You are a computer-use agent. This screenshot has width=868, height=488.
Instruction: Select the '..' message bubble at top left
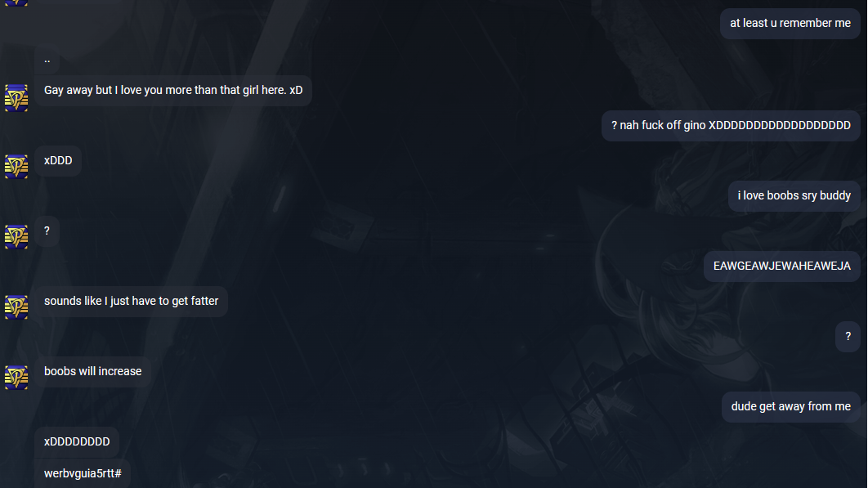pos(47,60)
